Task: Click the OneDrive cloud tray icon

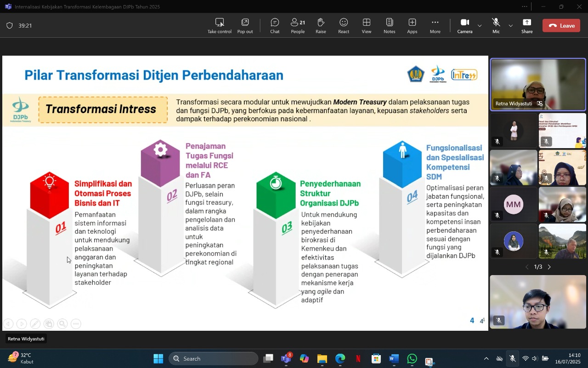Action: coord(499,358)
